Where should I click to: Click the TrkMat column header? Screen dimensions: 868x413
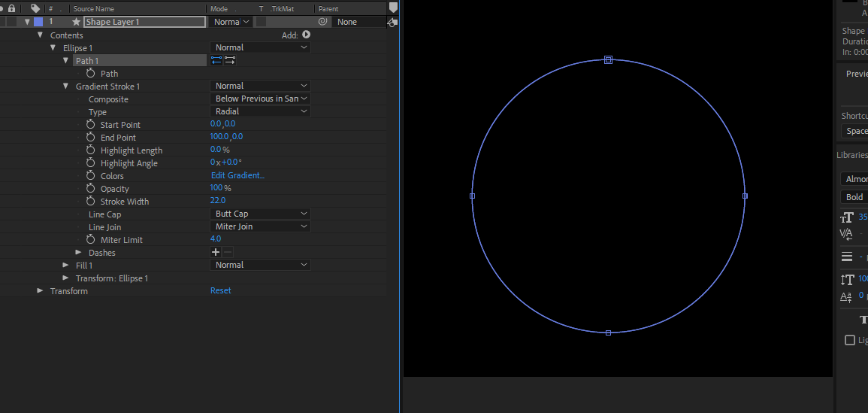pos(284,9)
